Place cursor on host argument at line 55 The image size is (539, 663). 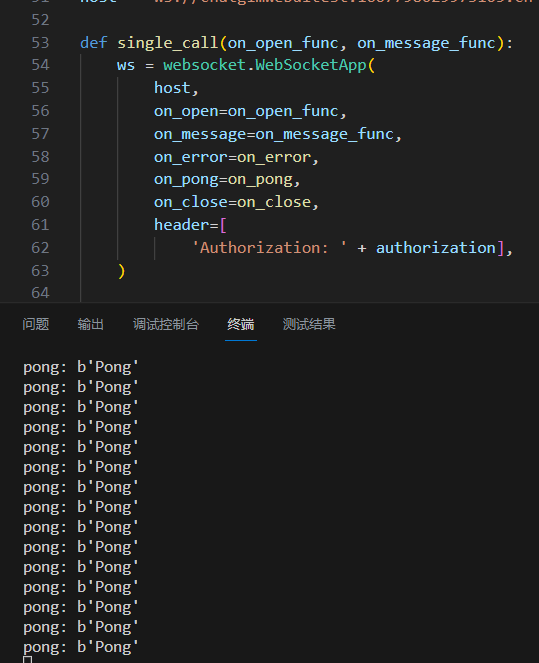(x=172, y=88)
